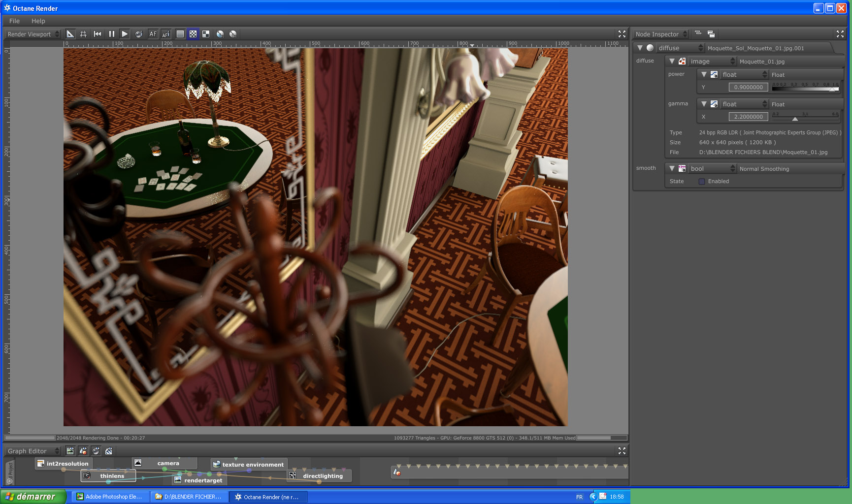The height and width of the screenshot is (504, 852).
Task: Click the gamma float node icon
Action: [x=714, y=104]
